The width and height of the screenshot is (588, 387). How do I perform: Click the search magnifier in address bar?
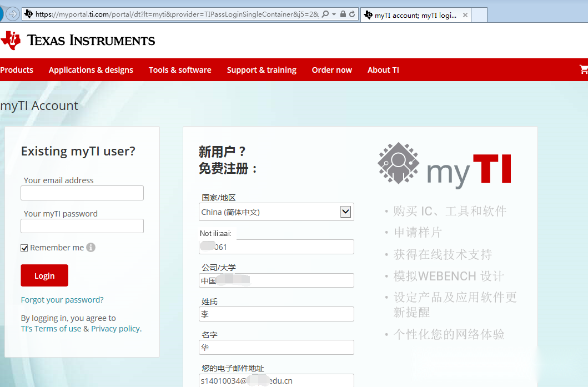coord(325,14)
